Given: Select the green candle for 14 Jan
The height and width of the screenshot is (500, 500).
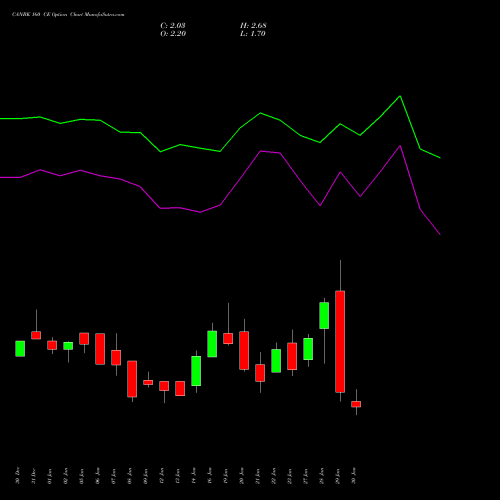Looking at the screenshot, I should tap(196, 371).
